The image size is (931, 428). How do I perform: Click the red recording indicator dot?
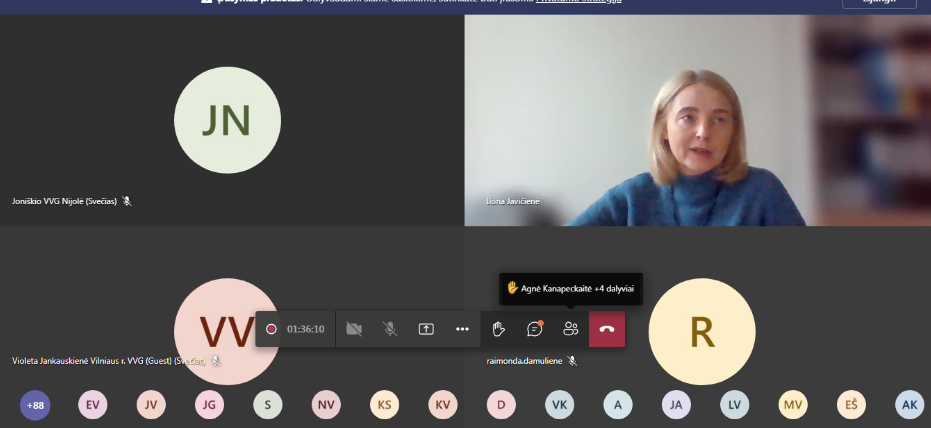(x=271, y=329)
